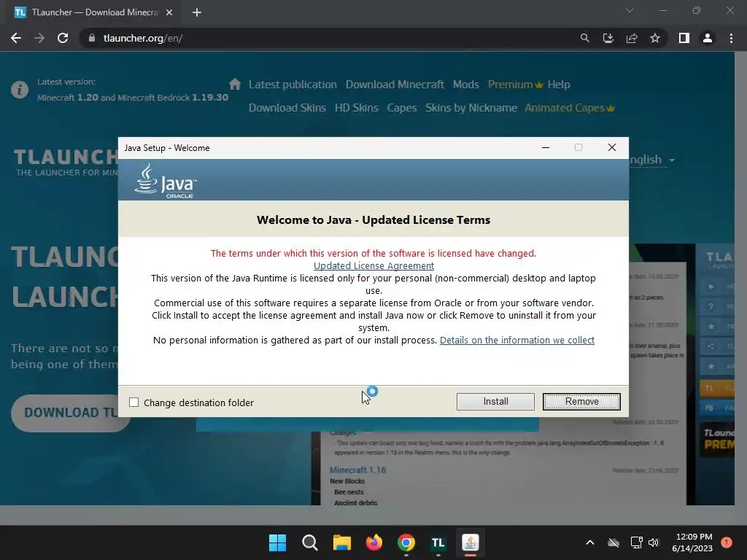This screenshot has height=560, width=747.
Task: Click the site lock icon in address bar
Action: click(x=92, y=38)
